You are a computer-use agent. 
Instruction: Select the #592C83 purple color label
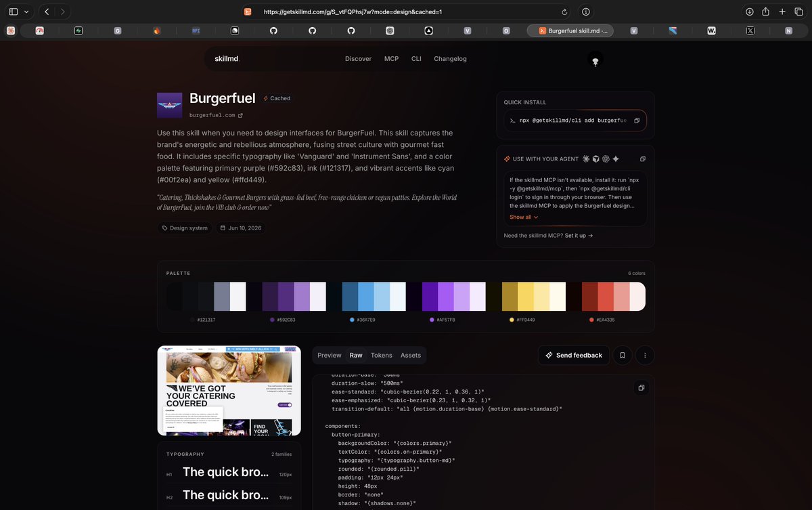[282, 319]
